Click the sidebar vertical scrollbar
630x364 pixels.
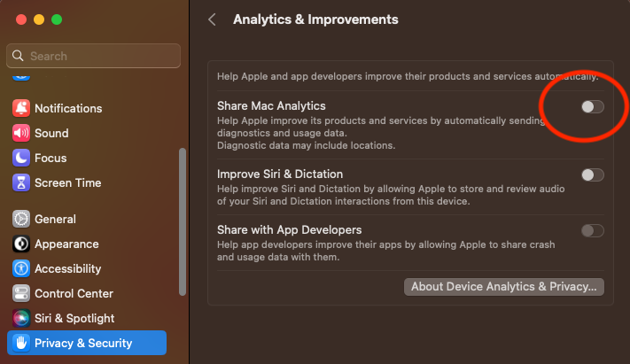pyautogui.click(x=183, y=221)
